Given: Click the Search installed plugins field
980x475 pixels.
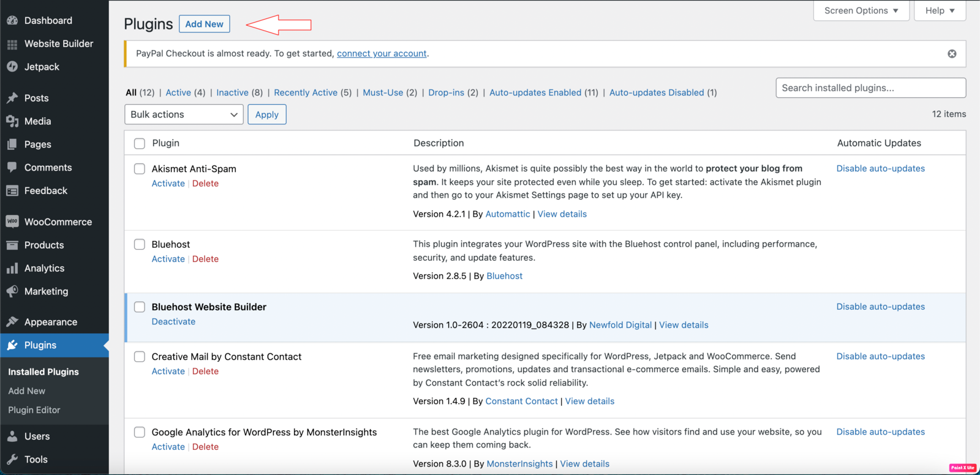Looking at the screenshot, I should coord(871,88).
